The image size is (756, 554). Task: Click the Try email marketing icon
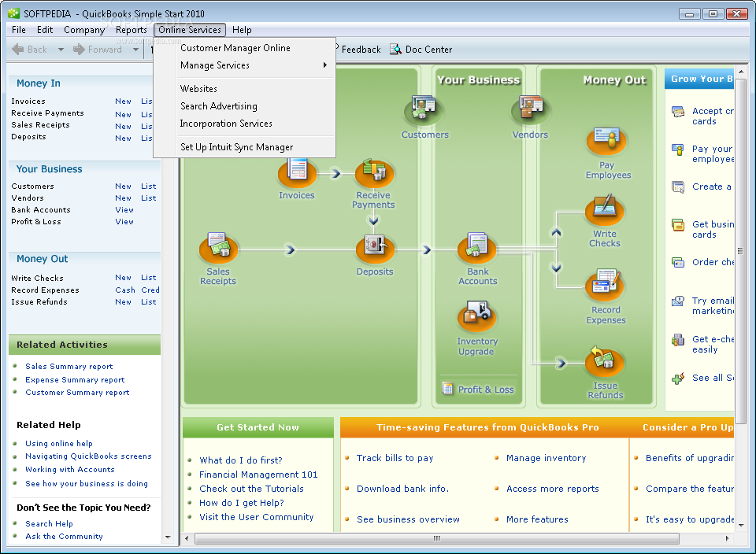pyautogui.click(x=678, y=301)
